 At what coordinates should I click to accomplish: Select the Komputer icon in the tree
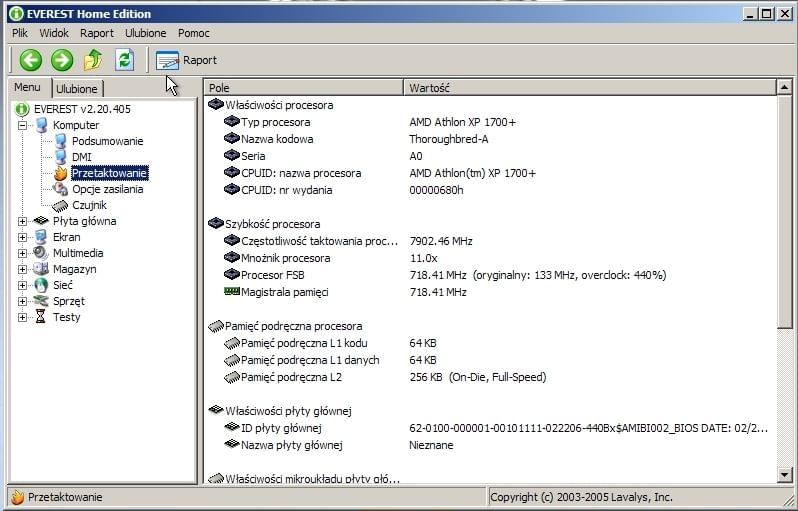pos(41,125)
